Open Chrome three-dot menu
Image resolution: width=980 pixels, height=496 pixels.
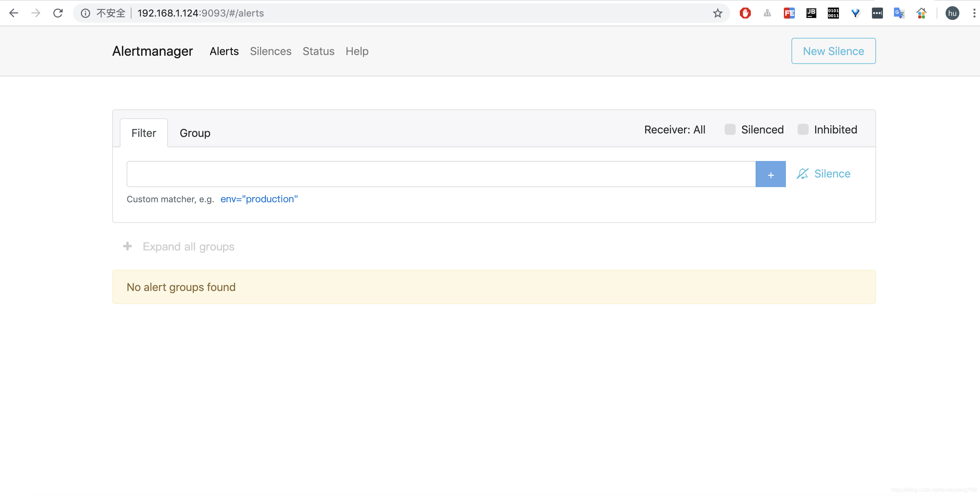pyautogui.click(x=974, y=13)
